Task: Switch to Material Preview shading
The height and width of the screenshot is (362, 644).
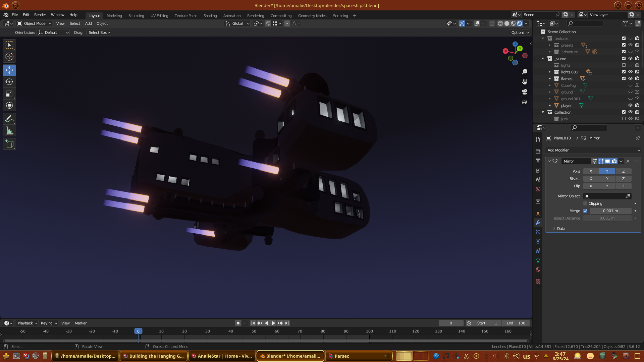Action: point(513,23)
